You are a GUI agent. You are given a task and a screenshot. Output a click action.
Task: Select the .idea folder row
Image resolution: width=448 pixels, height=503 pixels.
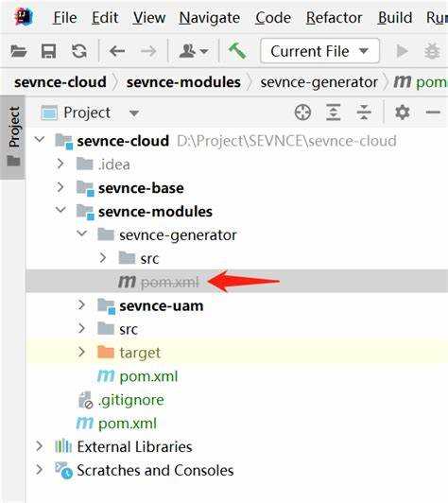(237, 165)
